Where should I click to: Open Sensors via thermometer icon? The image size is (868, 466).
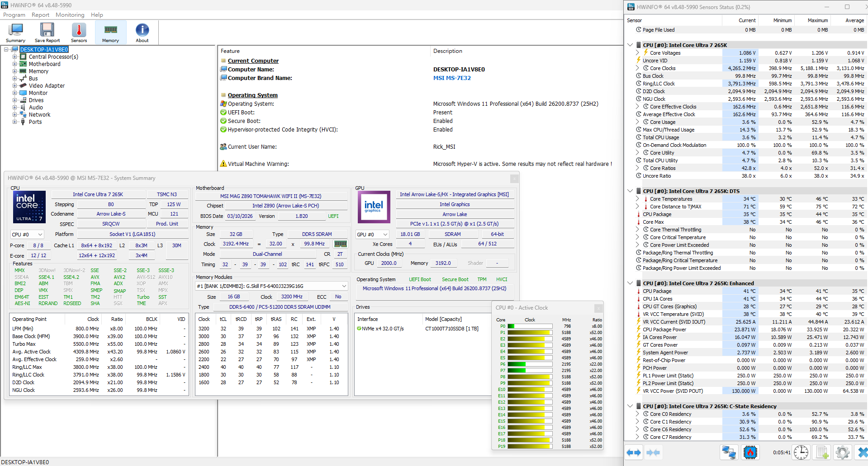pyautogui.click(x=79, y=33)
